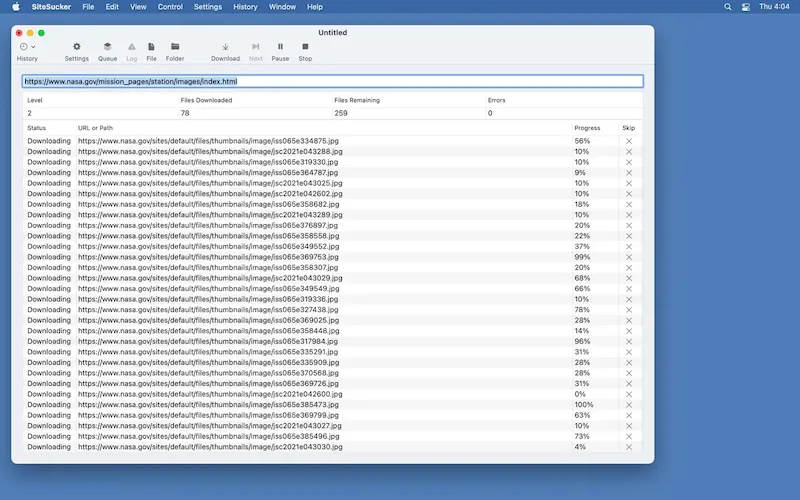This screenshot has height=500, width=800.
Task: Select the row for jsc2021e043027.jpg
Action: (333, 426)
